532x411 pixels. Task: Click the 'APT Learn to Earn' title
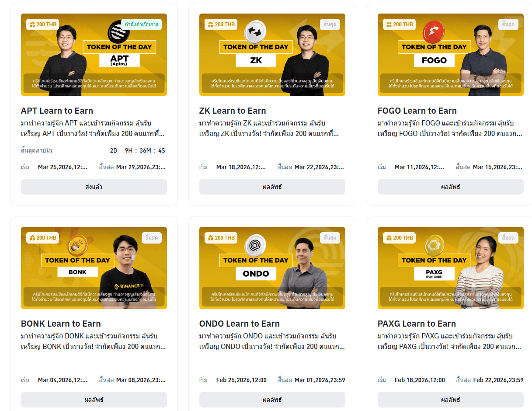57,111
